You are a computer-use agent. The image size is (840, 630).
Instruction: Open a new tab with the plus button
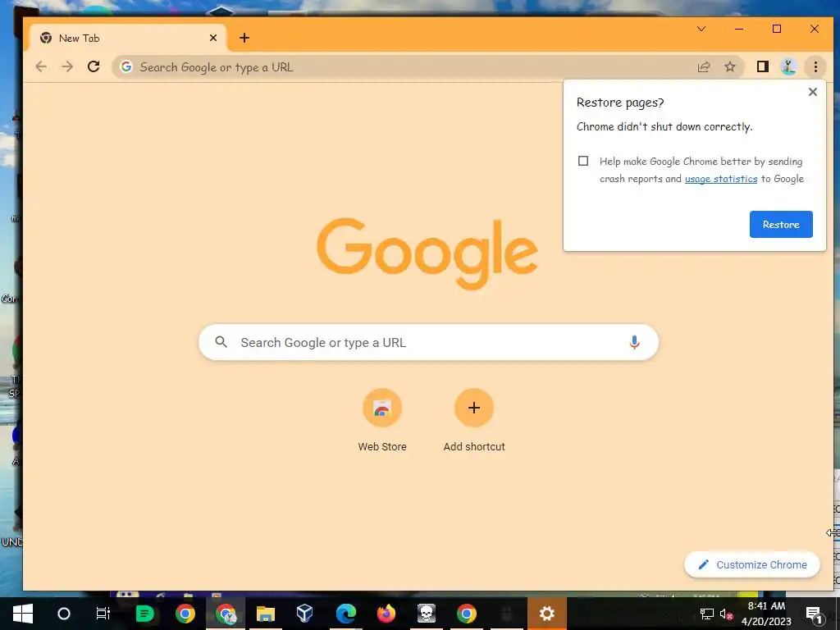pyautogui.click(x=244, y=38)
